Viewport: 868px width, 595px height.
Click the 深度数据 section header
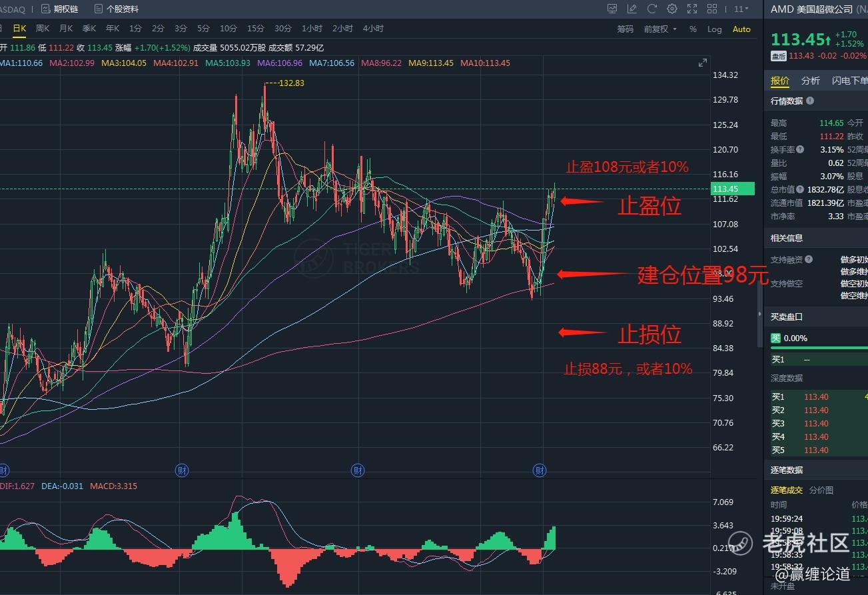787,378
